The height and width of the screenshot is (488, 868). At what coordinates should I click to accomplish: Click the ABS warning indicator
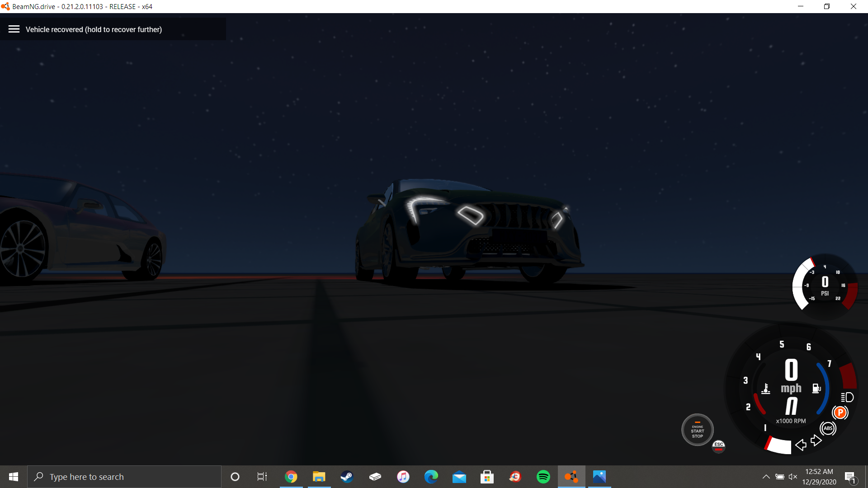(828, 428)
